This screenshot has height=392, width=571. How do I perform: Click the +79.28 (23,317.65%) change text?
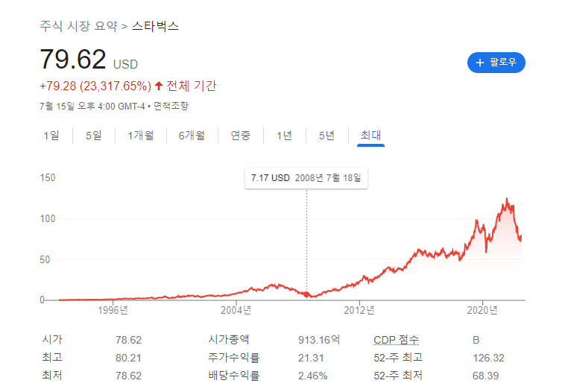pos(95,86)
